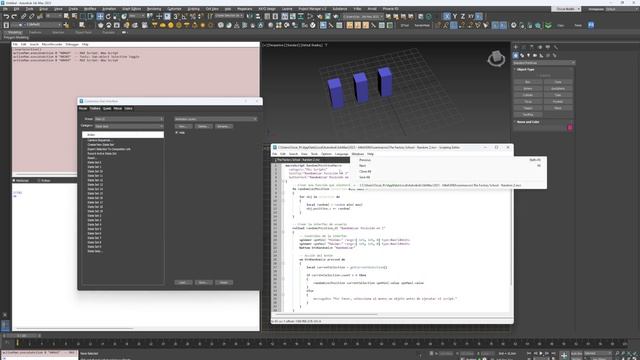Collapse the Name and Color rollout
The image size is (640, 360).
pos(528,122)
